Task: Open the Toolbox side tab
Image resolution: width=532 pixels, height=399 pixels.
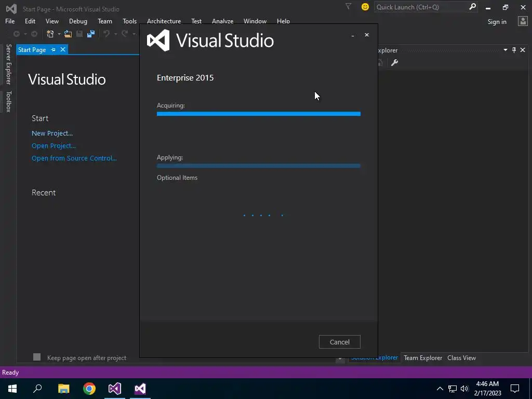Action: tap(9, 101)
